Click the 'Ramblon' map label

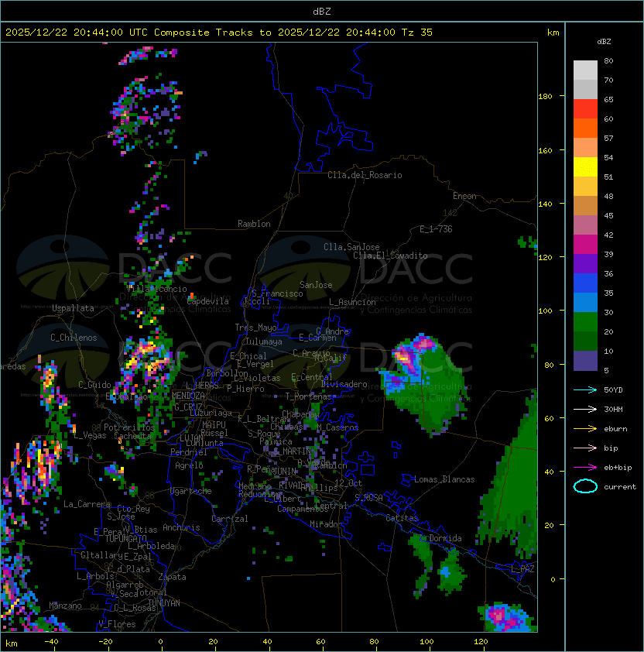tap(254, 224)
